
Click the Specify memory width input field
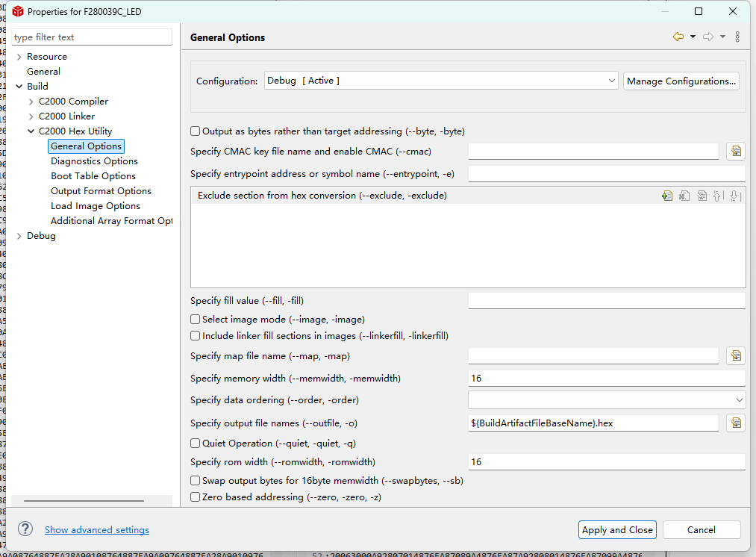606,379
